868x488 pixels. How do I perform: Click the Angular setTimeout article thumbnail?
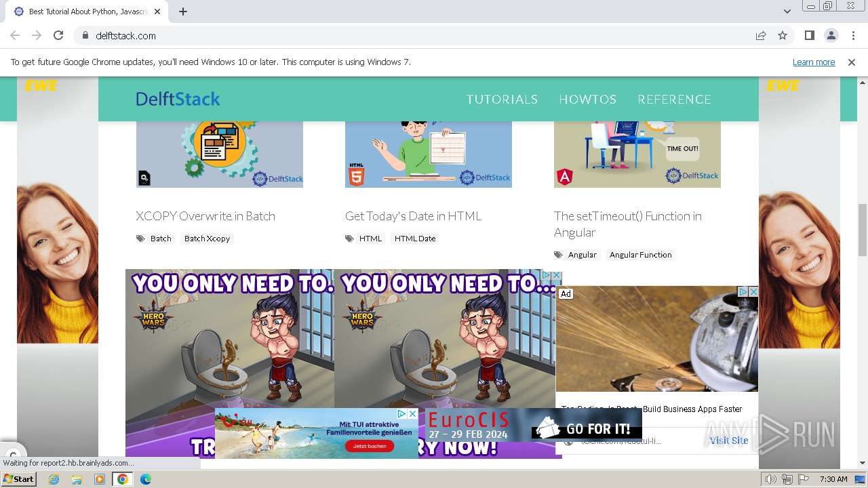[x=637, y=155]
